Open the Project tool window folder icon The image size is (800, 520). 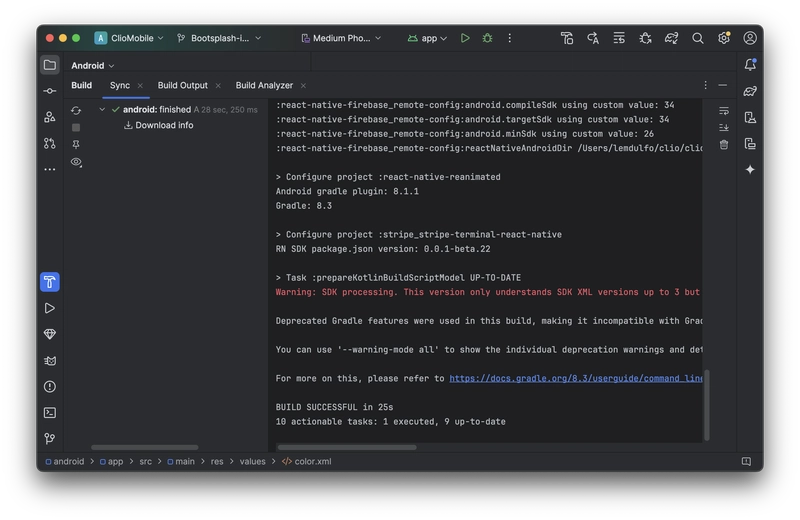(x=49, y=65)
